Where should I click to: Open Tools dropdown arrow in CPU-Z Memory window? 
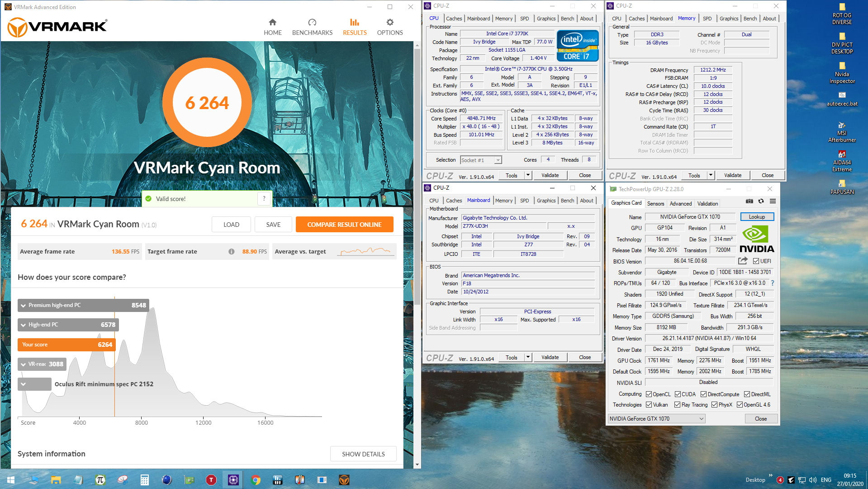pyautogui.click(x=710, y=175)
